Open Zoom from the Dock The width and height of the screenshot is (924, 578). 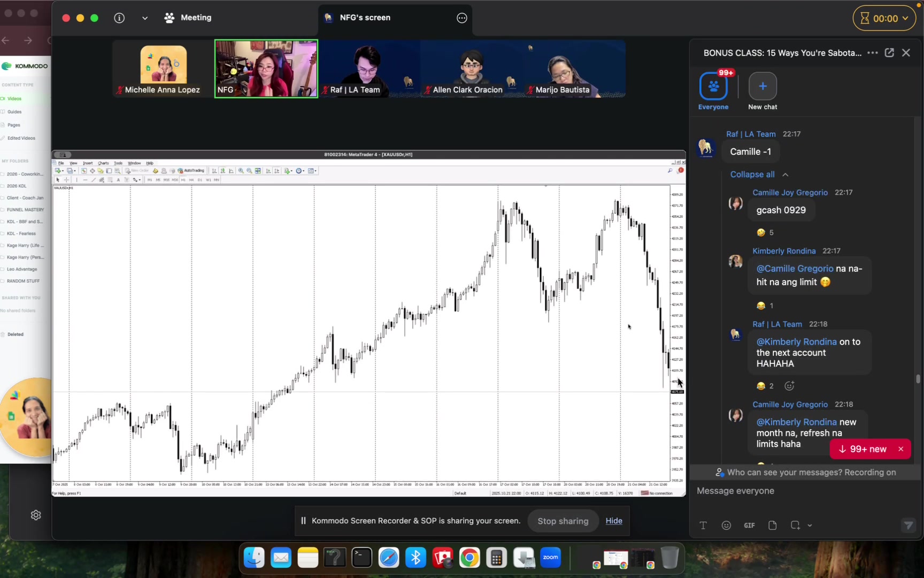tap(550, 558)
